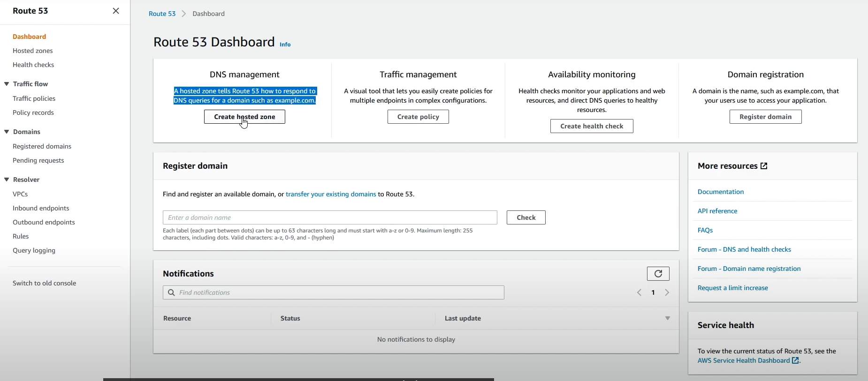Click the Last update sort arrow
868x381 pixels.
[x=667, y=318]
